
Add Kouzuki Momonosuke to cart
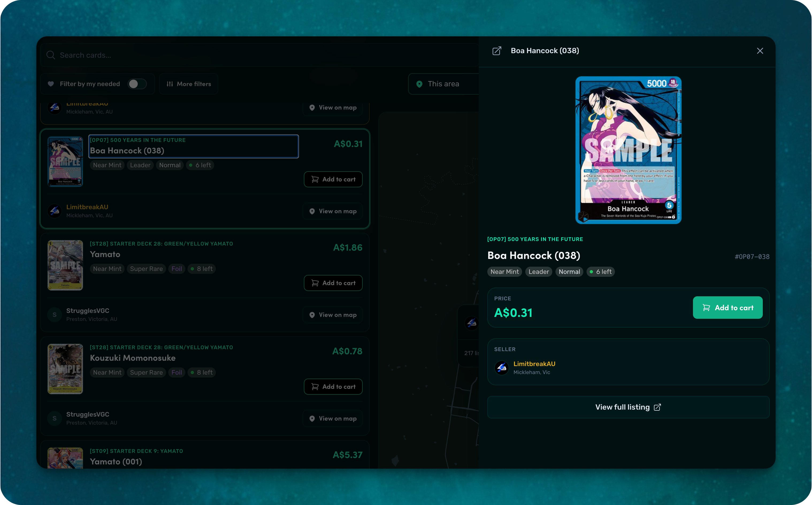pyautogui.click(x=333, y=386)
